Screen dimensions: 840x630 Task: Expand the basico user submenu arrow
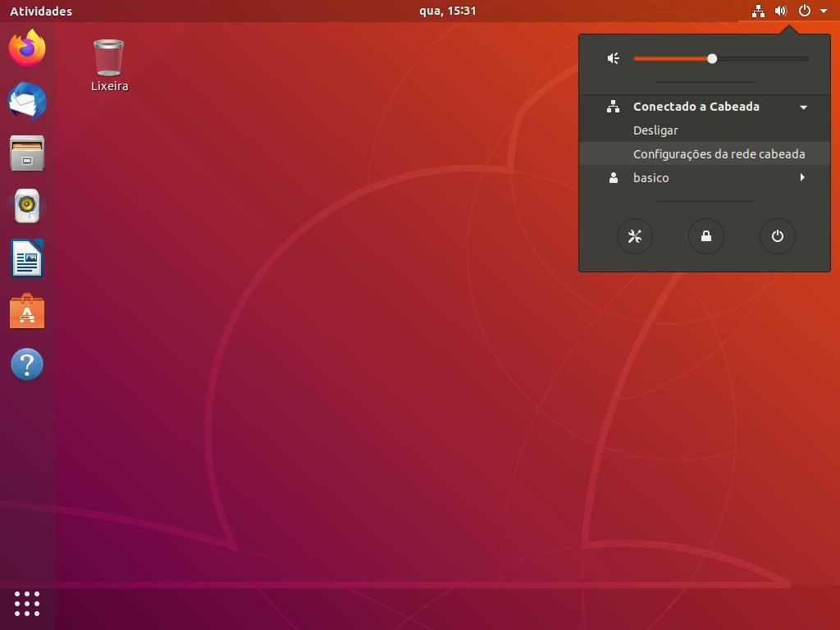(802, 177)
